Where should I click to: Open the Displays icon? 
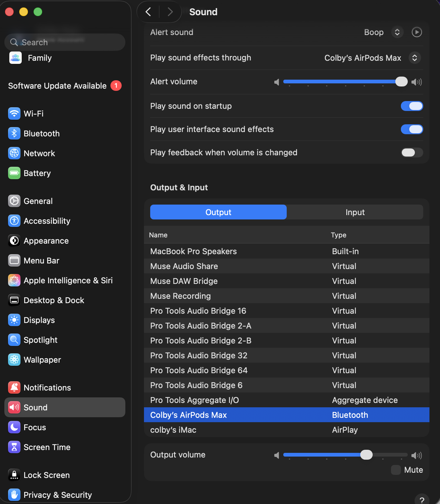(14, 320)
